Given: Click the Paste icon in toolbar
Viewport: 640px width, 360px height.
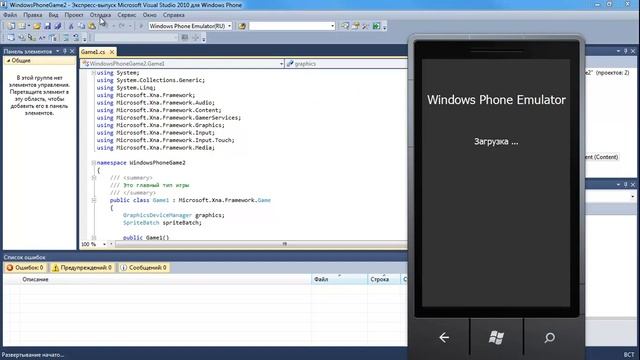Looking at the screenshot, I should tap(92, 26).
